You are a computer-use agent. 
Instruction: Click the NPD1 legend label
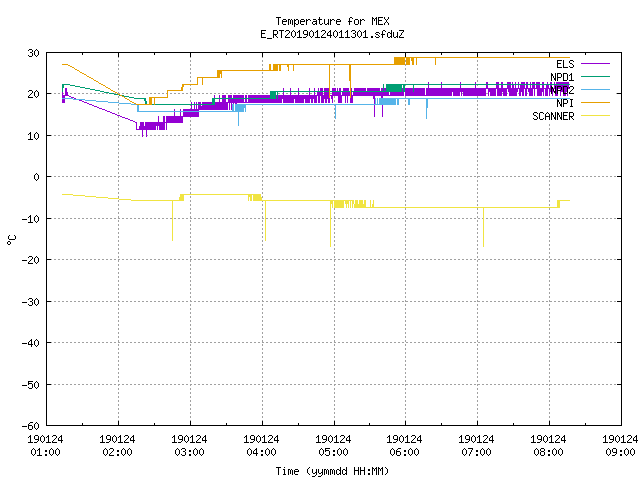[x=562, y=77]
